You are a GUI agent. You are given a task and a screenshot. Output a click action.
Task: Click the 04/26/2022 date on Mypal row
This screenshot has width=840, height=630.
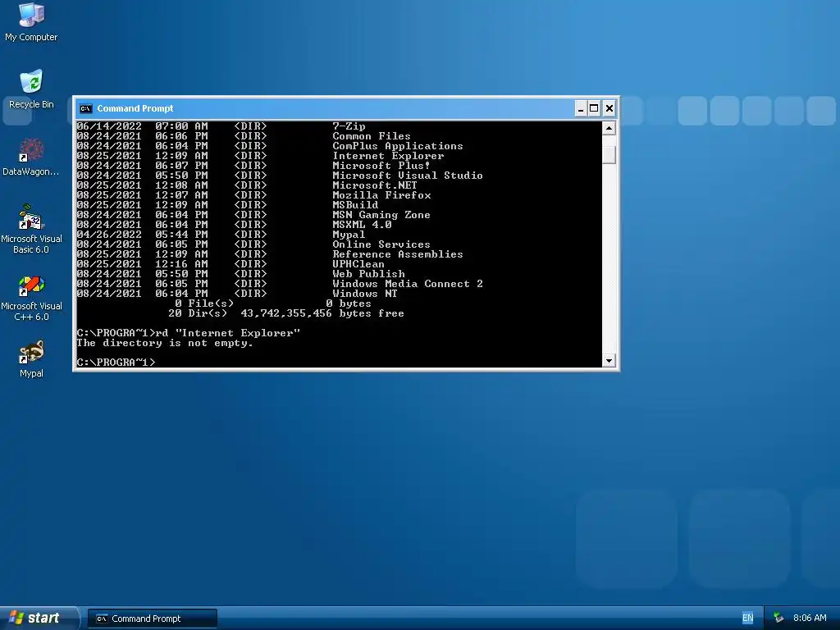click(x=109, y=234)
